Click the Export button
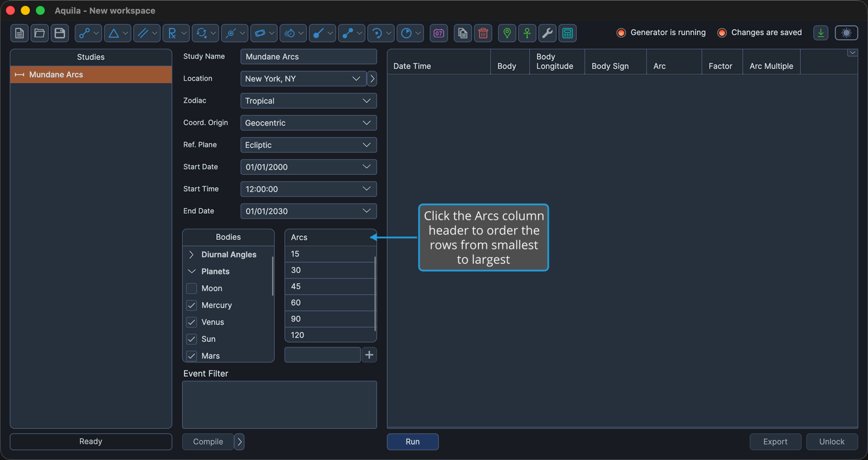This screenshot has width=868, height=460. pos(776,442)
